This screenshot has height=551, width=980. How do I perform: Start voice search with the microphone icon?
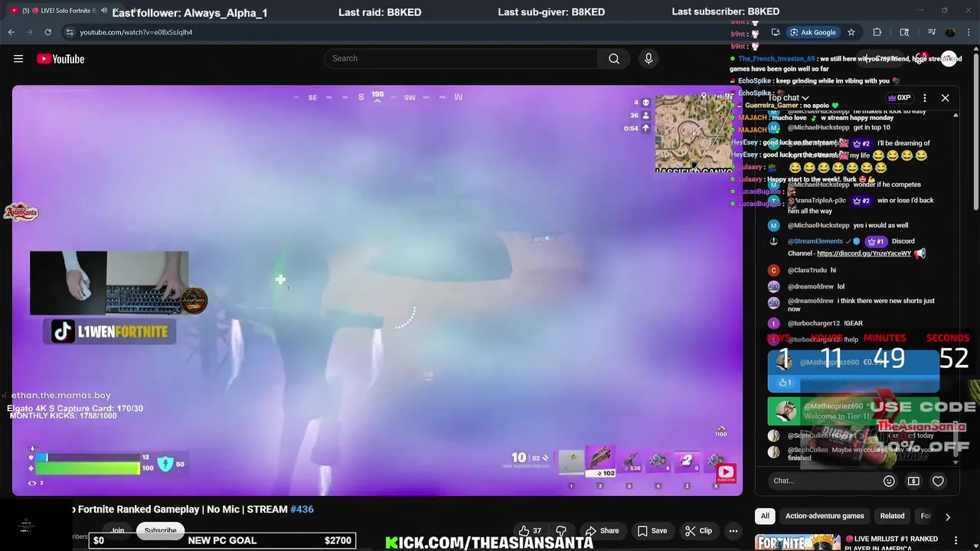point(648,58)
